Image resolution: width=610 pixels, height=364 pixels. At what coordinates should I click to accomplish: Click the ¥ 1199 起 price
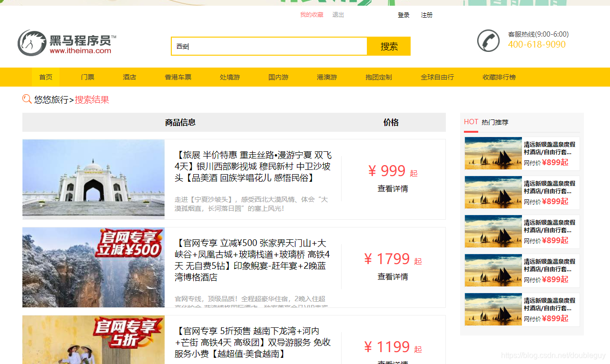point(393,347)
